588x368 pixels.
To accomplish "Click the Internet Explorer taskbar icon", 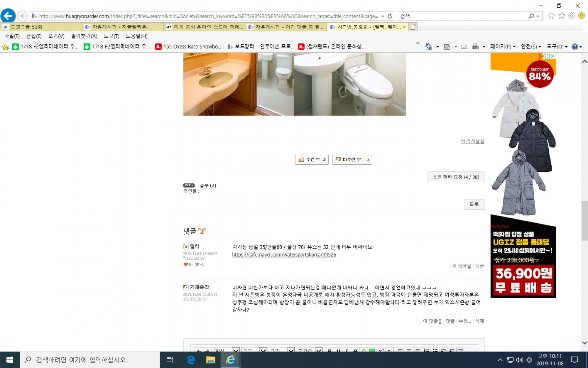I will tap(230, 360).
